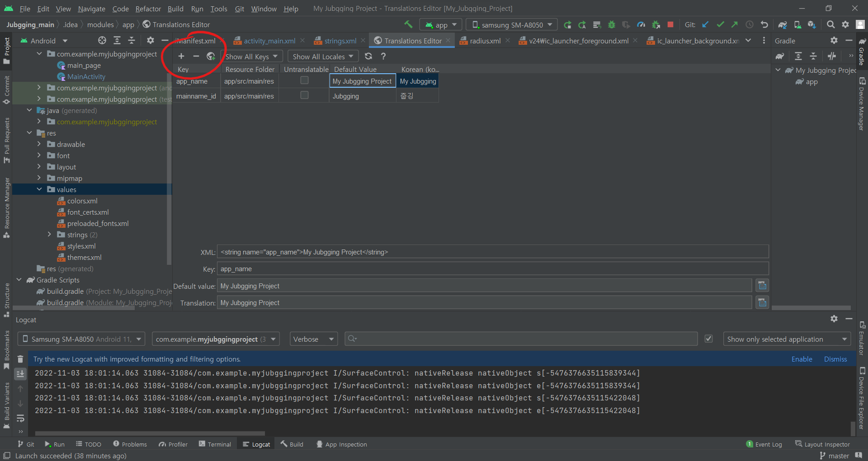
Task: Toggle Untranslatable checkbox for app_name
Action: [304, 80]
